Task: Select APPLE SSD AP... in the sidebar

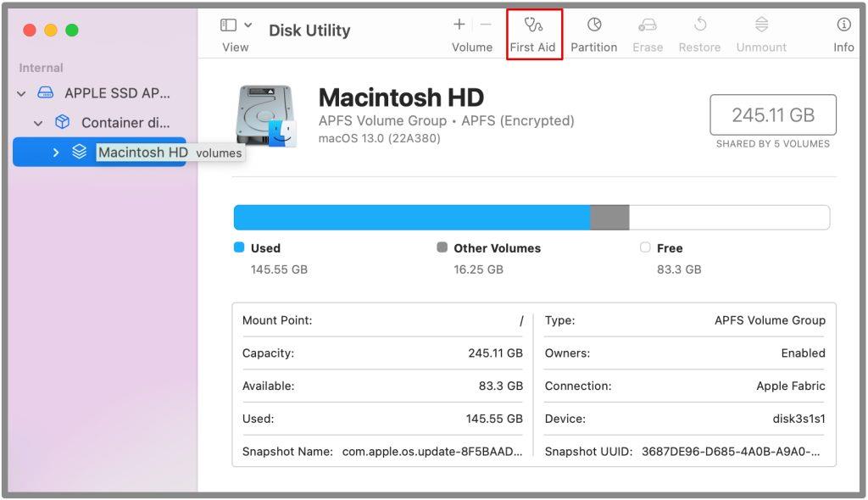Action: (x=117, y=93)
